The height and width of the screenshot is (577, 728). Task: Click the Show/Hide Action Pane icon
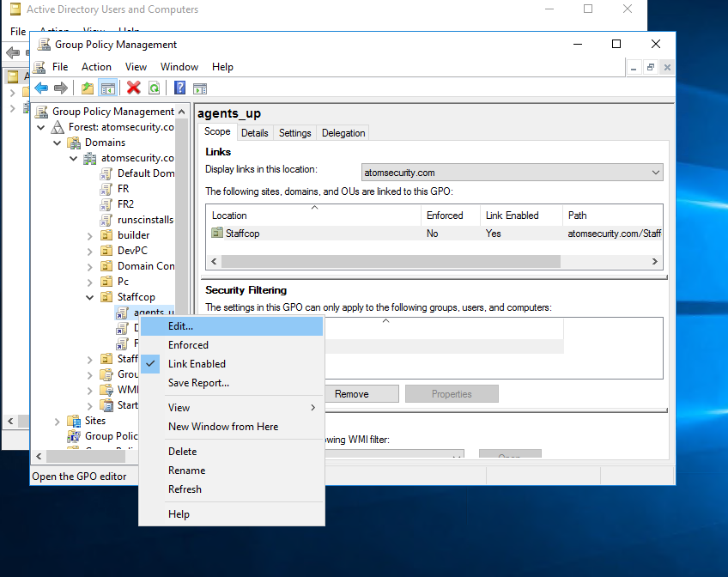200,88
